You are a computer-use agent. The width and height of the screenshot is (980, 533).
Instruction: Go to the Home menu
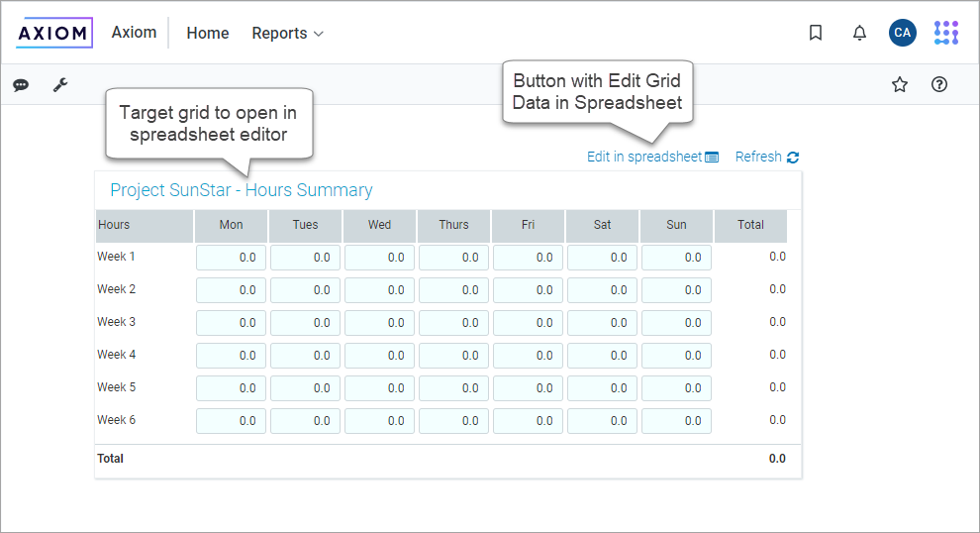click(208, 33)
